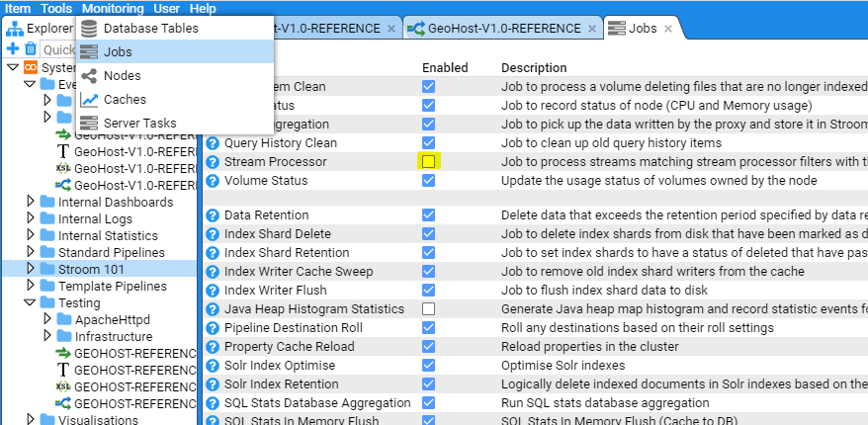Disable the Index Writer Flush job
868x425 pixels.
coord(428,291)
